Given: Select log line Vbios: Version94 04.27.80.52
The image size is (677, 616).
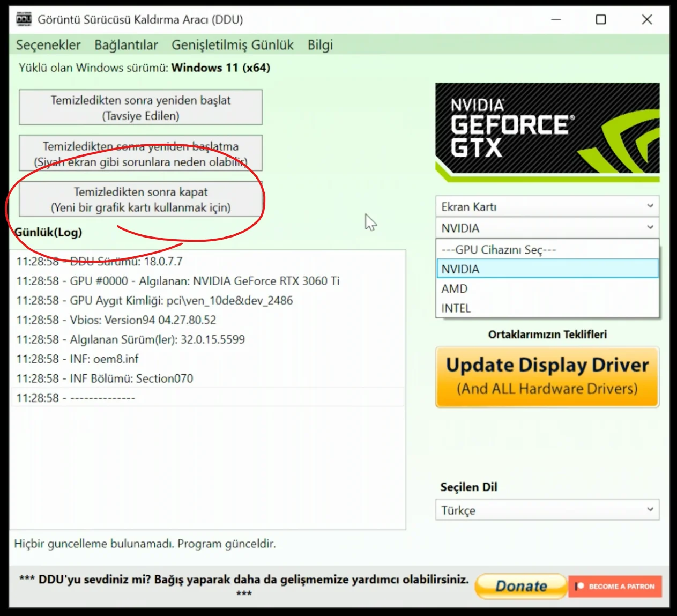Looking at the screenshot, I should 207,320.
